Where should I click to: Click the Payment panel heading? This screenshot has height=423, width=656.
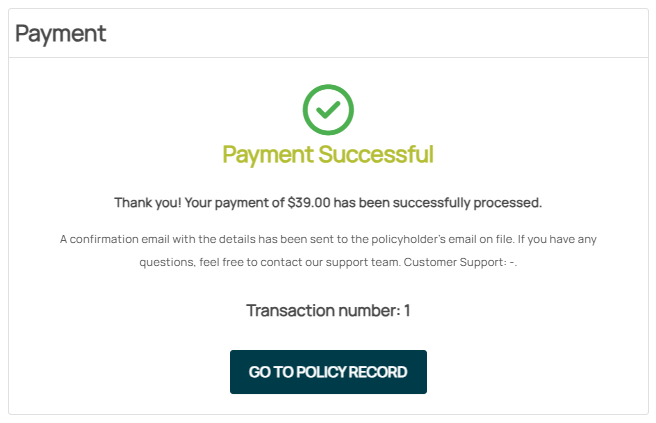point(60,33)
